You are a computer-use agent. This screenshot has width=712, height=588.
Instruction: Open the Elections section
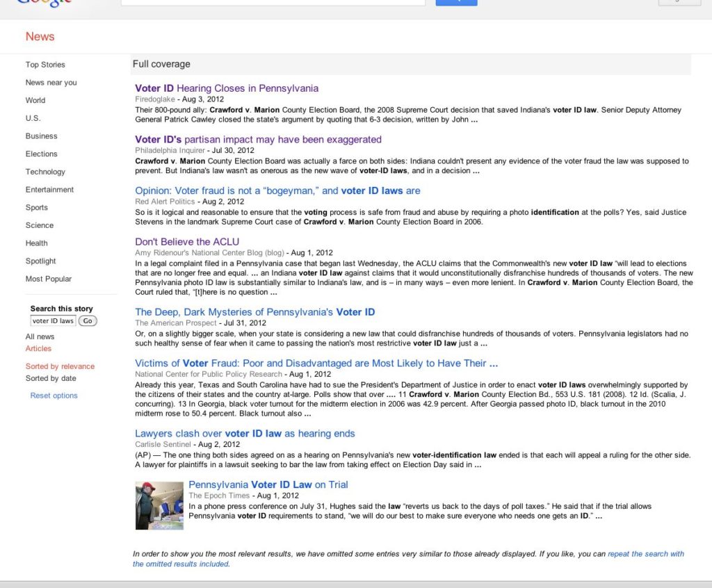pos(41,154)
